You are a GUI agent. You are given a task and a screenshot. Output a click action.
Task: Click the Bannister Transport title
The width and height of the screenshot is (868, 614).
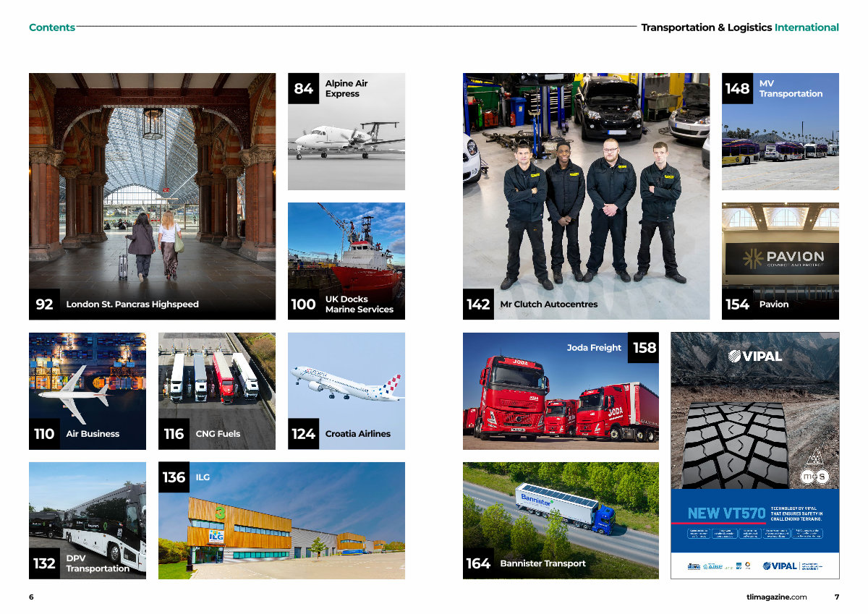coord(543,563)
